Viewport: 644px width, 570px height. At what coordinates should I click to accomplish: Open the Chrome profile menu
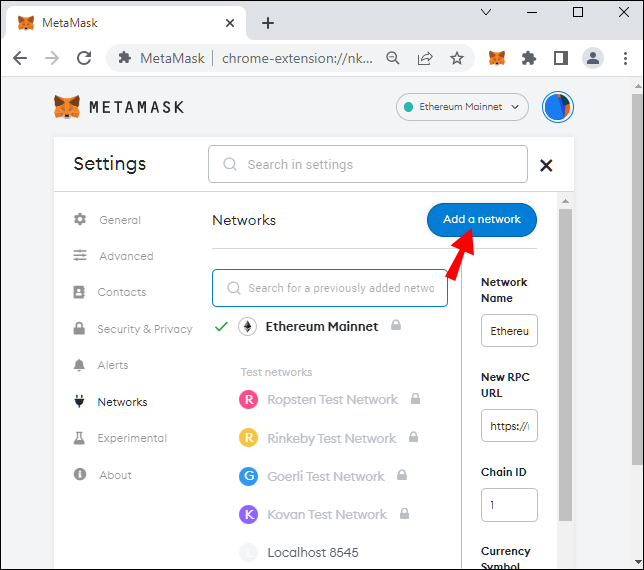click(x=593, y=58)
